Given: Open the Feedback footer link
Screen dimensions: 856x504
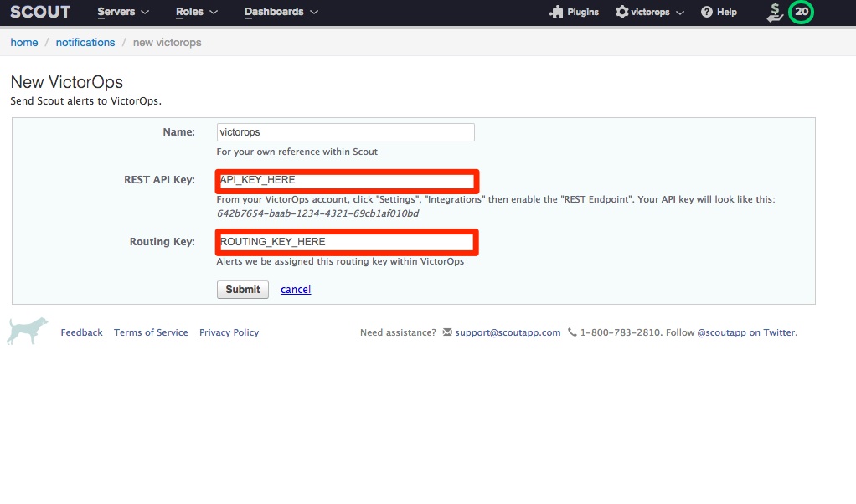Looking at the screenshot, I should (x=81, y=332).
